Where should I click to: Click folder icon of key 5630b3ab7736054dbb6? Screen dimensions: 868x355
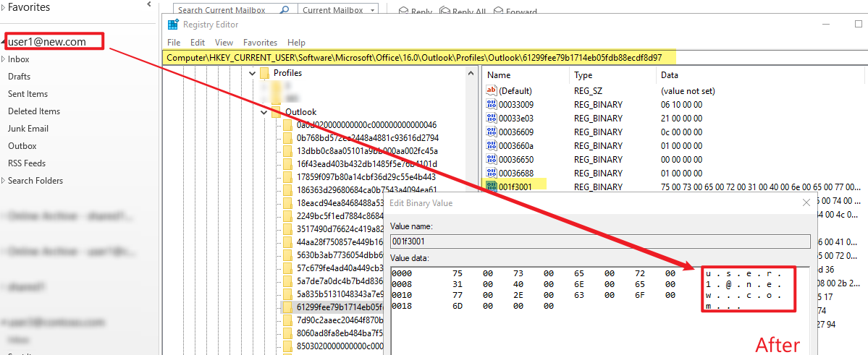pos(287,255)
